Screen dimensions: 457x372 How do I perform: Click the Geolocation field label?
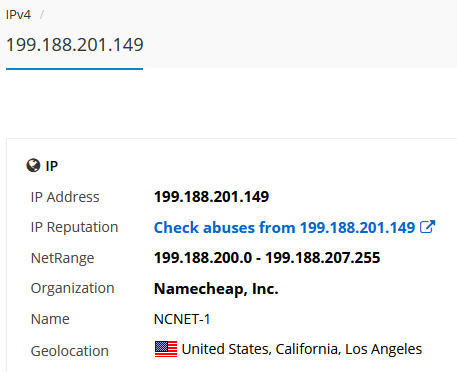pos(70,351)
